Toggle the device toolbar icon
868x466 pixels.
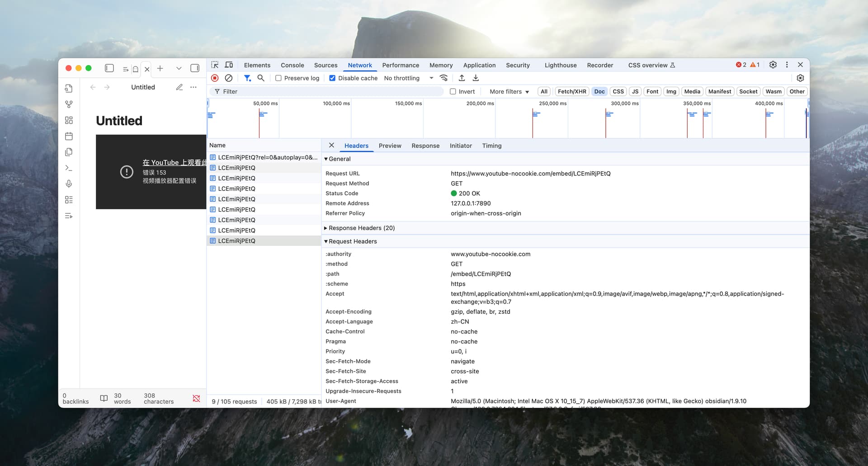coord(229,65)
